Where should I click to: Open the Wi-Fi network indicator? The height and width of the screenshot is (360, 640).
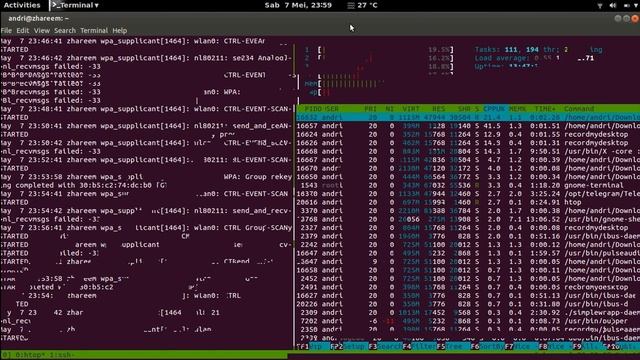pyautogui.click(x=600, y=6)
